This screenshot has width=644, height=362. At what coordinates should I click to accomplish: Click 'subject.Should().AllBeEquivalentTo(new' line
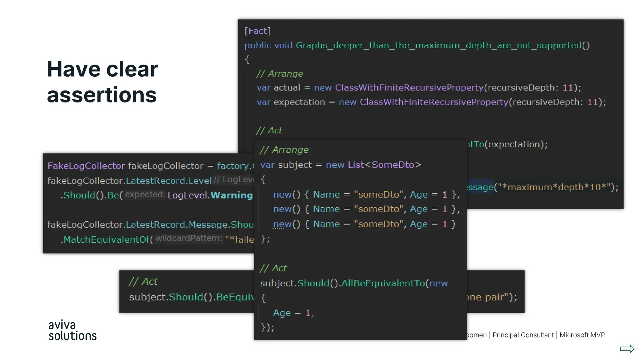click(354, 283)
